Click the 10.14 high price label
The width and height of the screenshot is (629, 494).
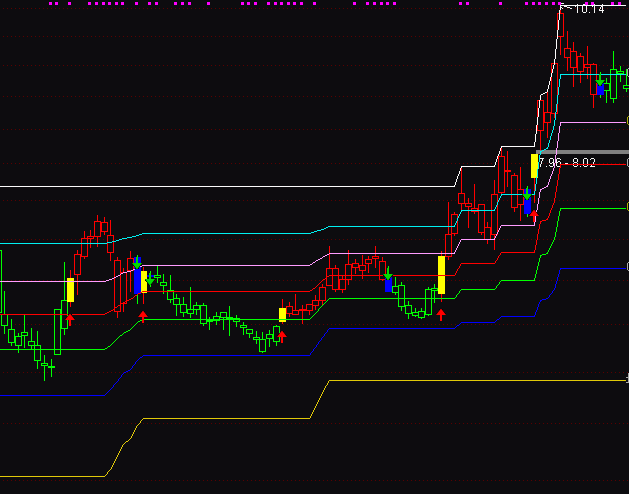[585, 9]
